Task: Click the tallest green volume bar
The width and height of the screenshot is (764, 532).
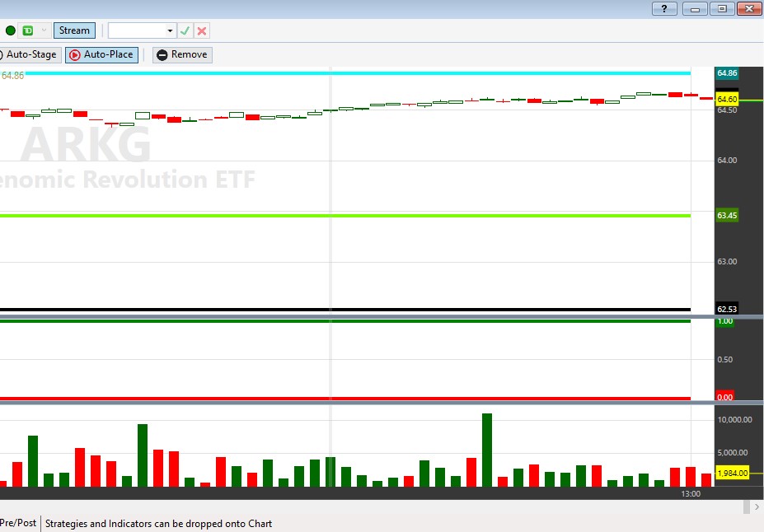Action: pos(487,450)
